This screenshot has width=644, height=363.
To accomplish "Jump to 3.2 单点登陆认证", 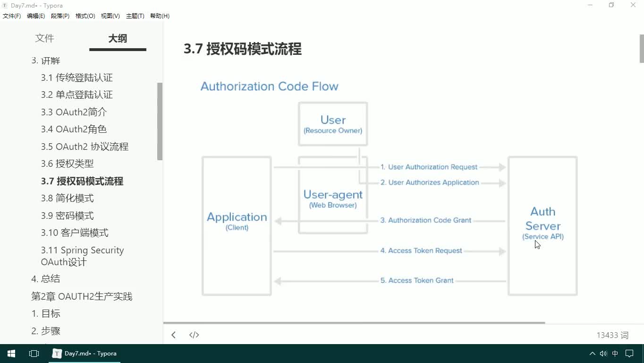I will coord(76,95).
